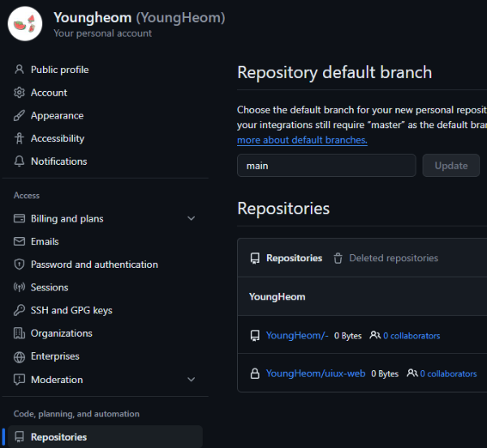Switch to the Repositories tab
This screenshot has width=487, height=448.
[287, 258]
